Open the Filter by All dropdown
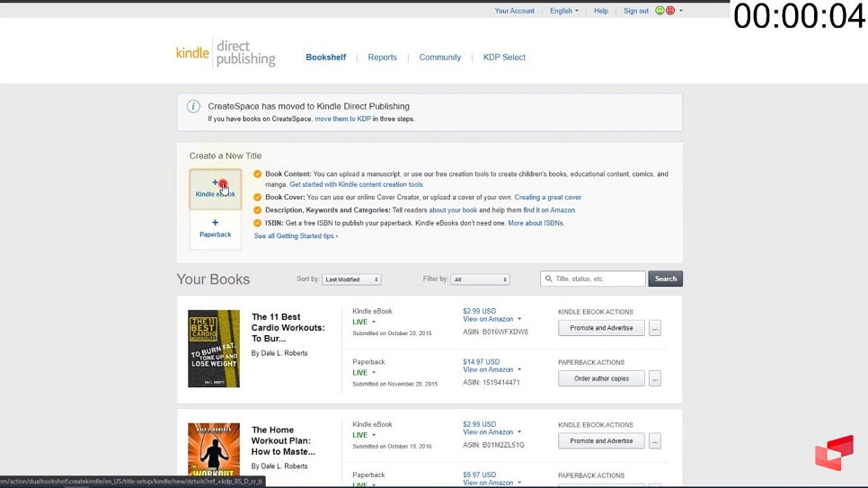The height and width of the screenshot is (488, 868). (480, 279)
